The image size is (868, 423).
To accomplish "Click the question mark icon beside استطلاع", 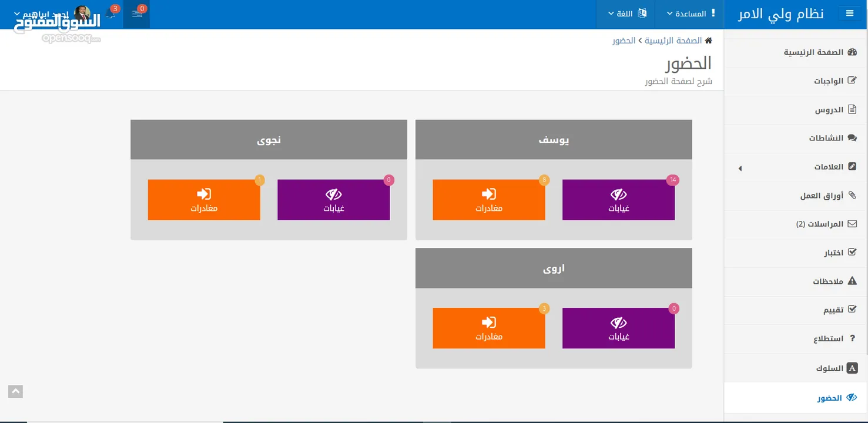I will tap(853, 338).
